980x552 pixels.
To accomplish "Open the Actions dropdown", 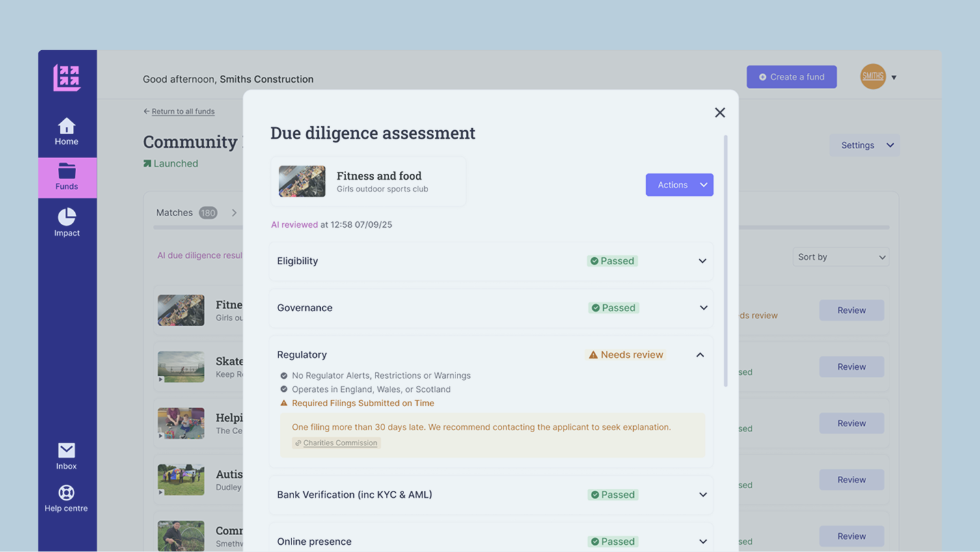I will pos(679,184).
